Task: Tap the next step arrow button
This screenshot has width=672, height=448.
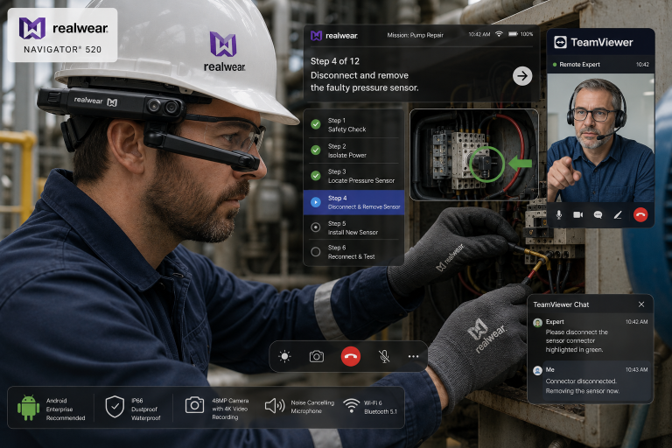Action: tap(522, 76)
